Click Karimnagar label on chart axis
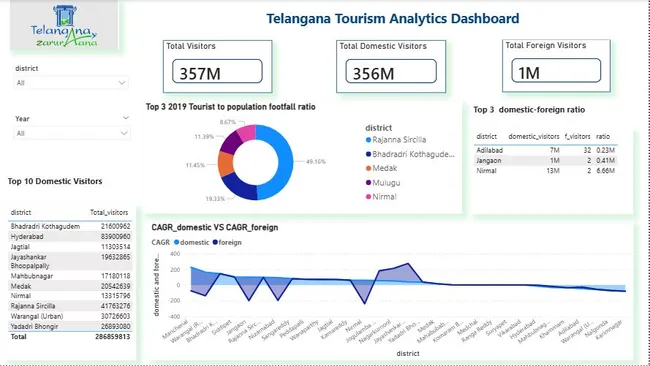 (x=609, y=330)
